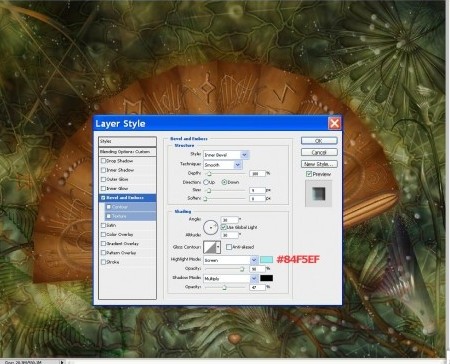Select the Stroke row label
The width and height of the screenshot is (450, 364).
[x=113, y=262]
